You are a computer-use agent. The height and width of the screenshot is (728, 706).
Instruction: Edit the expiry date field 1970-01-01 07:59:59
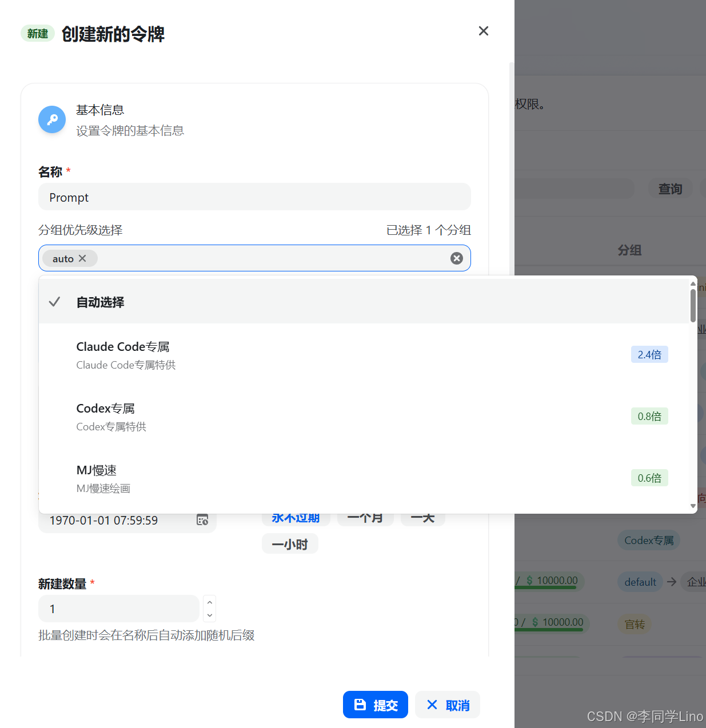click(127, 521)
